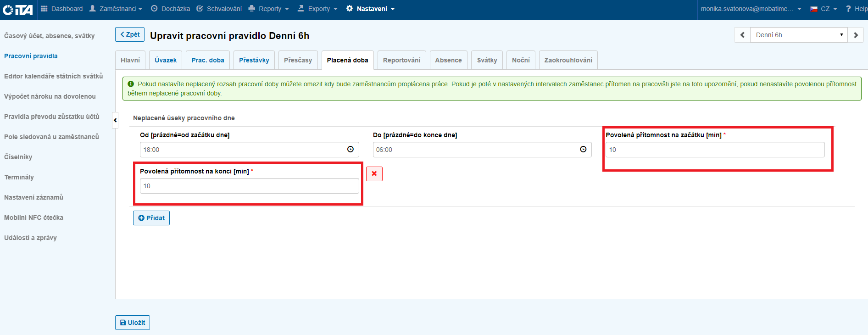Viewport: 868px width, 335px height.
Task: Go to previous work rule arrow
Action: [742, 35]
